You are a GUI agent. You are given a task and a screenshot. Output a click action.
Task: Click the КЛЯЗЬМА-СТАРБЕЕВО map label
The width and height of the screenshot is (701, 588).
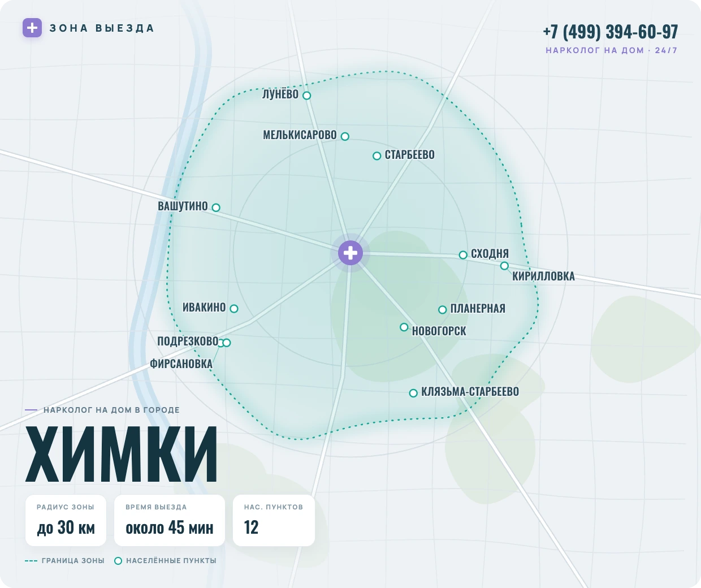(470, 392)
